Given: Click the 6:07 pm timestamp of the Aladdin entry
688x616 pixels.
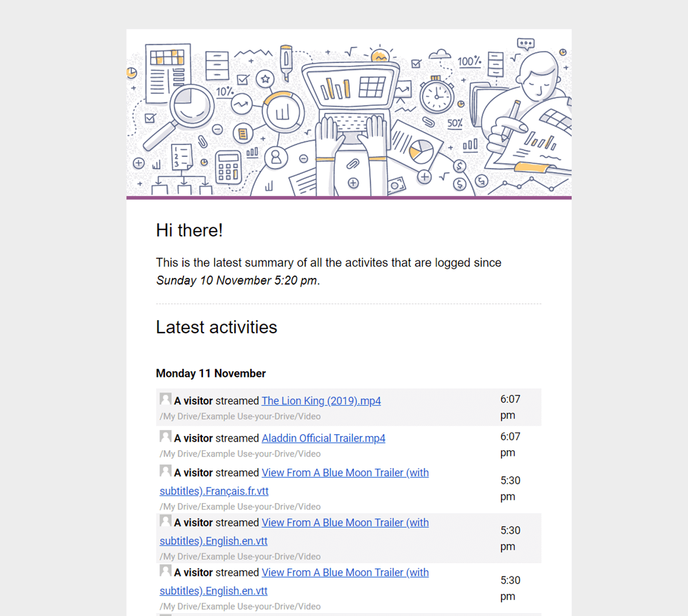Looking at the screenshot, I should [x=510, y=445].
